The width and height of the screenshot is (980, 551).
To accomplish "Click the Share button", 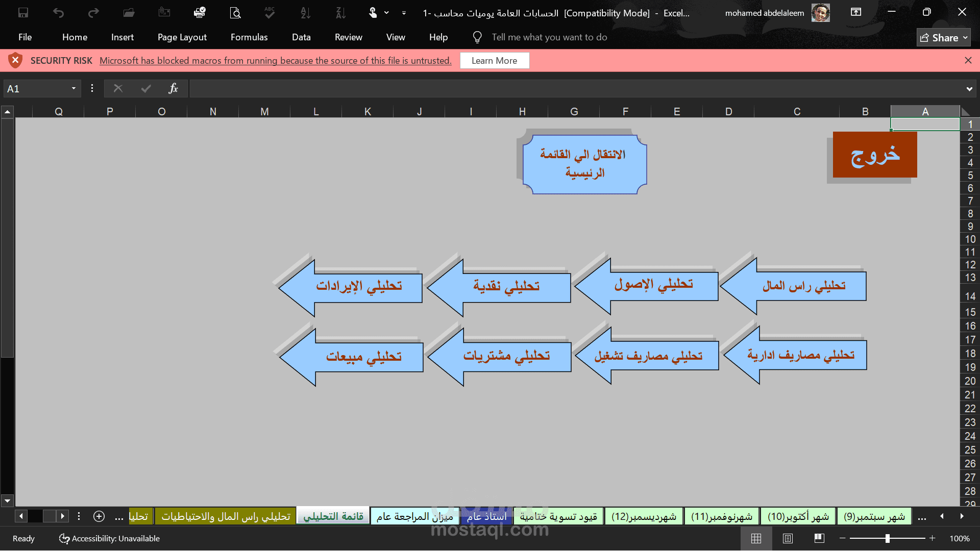I will 944,38.
